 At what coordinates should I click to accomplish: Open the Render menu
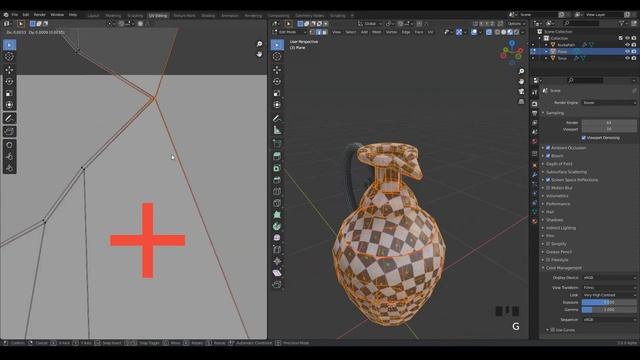40,15
